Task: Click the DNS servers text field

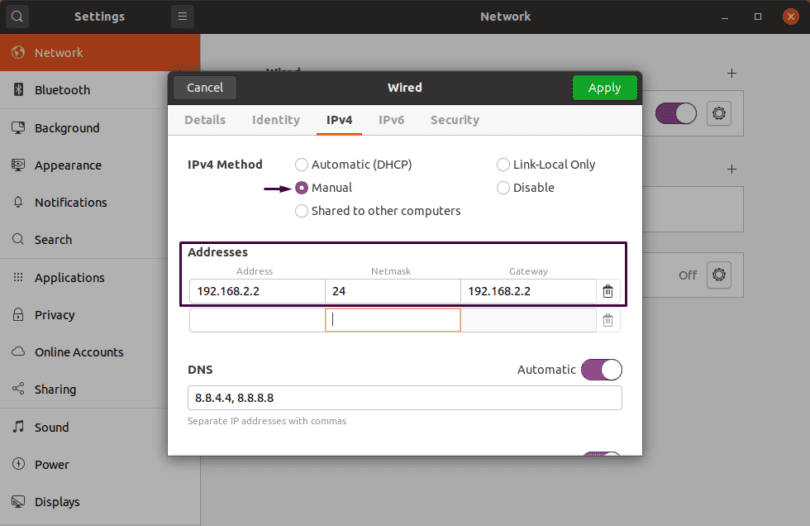Action: (x=404, y=398)
